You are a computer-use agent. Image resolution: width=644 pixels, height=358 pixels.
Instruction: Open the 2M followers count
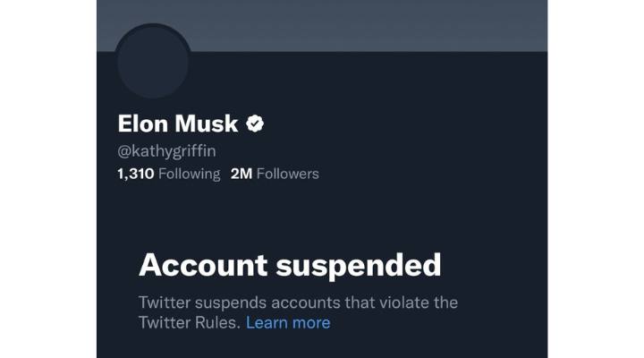click(x=241, y=174)
